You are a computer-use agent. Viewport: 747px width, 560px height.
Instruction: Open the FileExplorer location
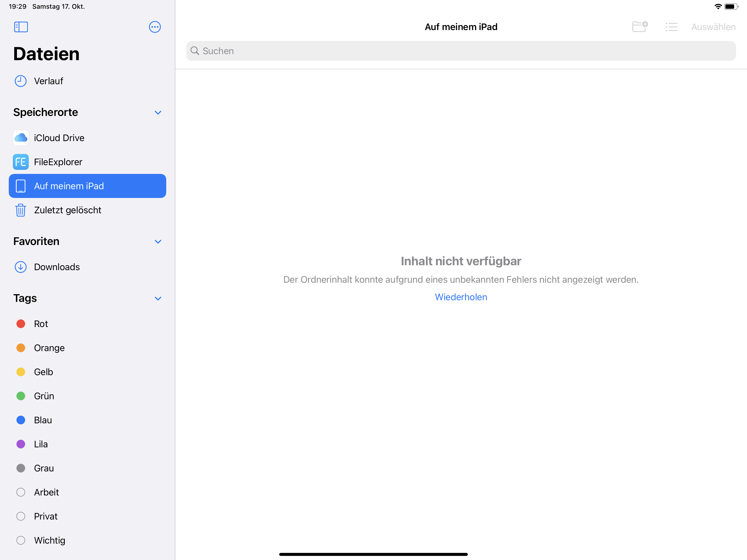[58, 162]
